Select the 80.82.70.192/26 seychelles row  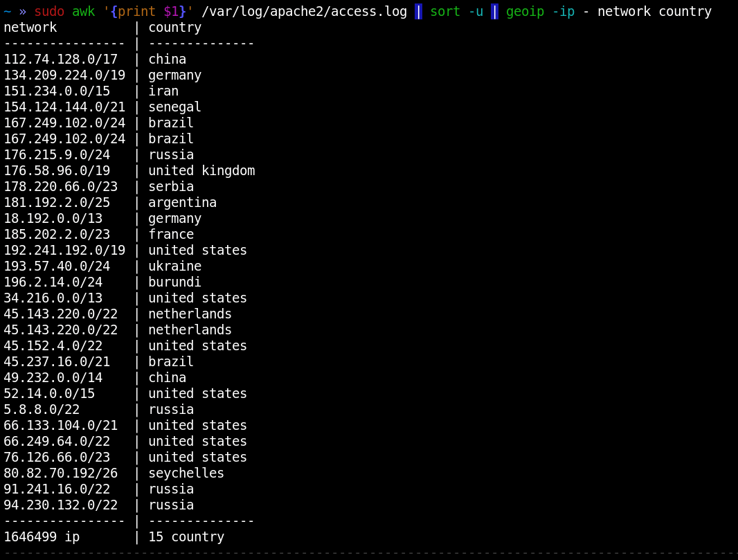pos(104,473)
